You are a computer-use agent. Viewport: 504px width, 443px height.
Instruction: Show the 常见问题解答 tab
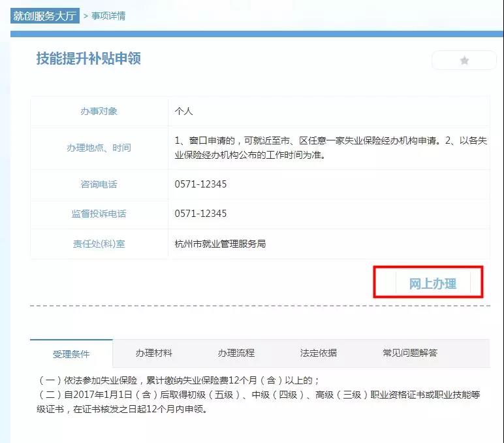(x=410, y=353)
